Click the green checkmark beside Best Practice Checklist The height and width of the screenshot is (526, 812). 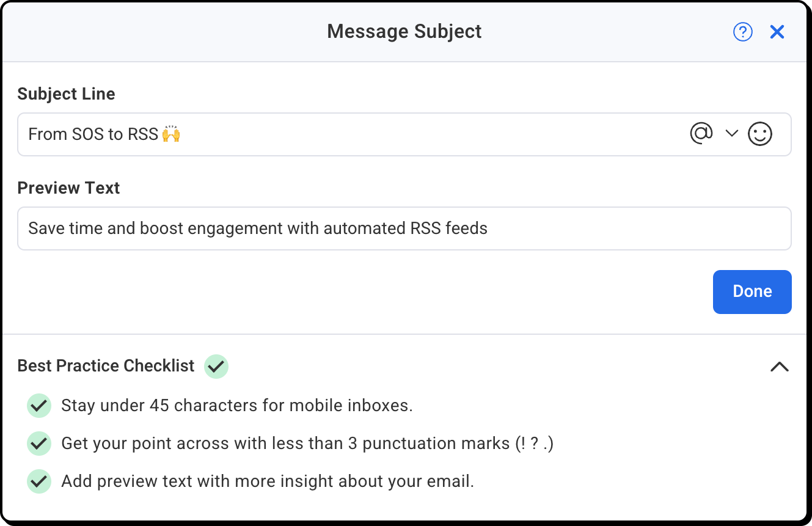click(x=216, y=367)
